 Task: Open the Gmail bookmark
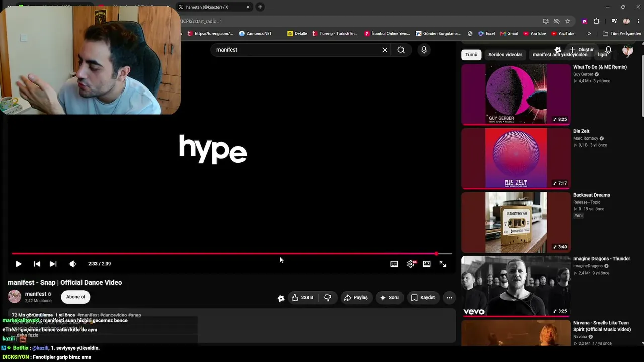point(509,34)
